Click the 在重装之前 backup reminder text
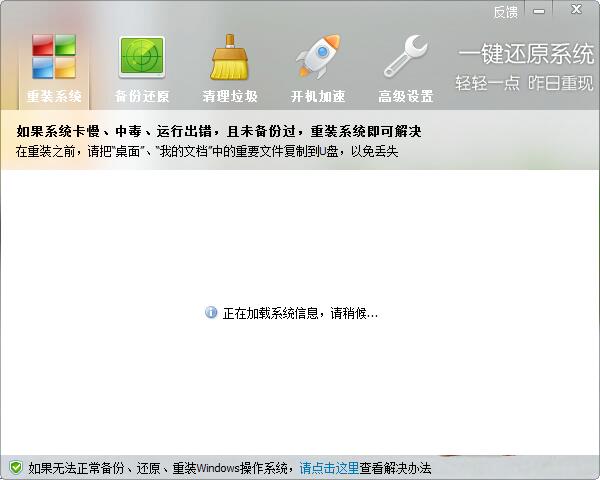The image size is (600, 480). (207, 152)
